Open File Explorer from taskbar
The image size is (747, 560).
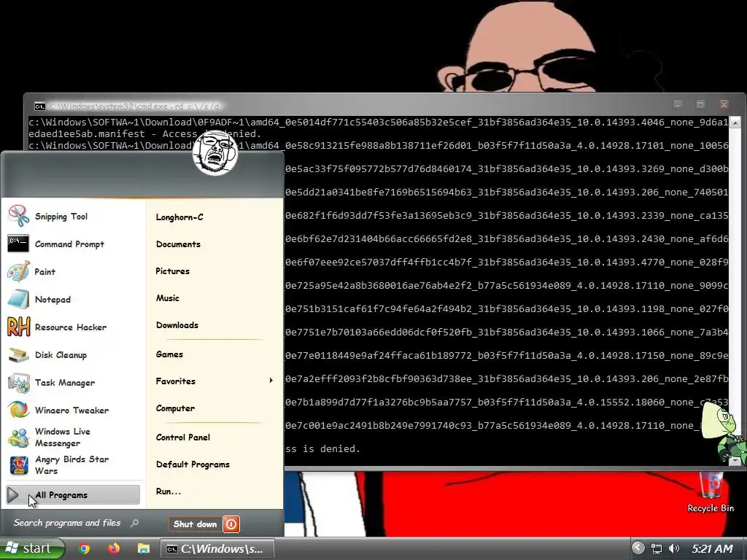click(x=144, y=548)
